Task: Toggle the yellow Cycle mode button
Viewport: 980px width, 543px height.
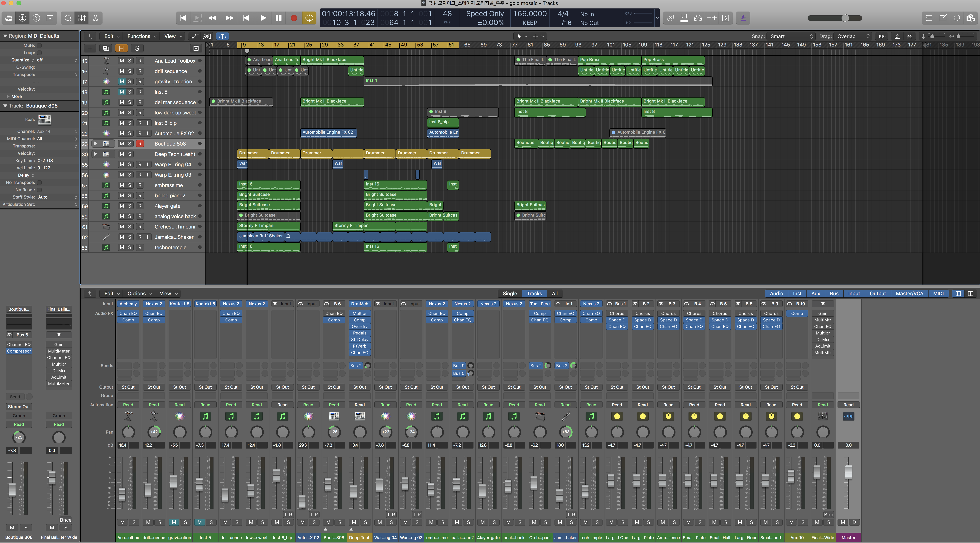Action: [x=309, y=18]
